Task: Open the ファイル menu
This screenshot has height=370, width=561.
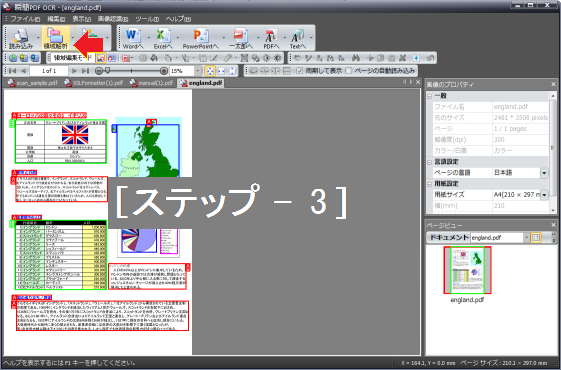Action: pos(25,19)
